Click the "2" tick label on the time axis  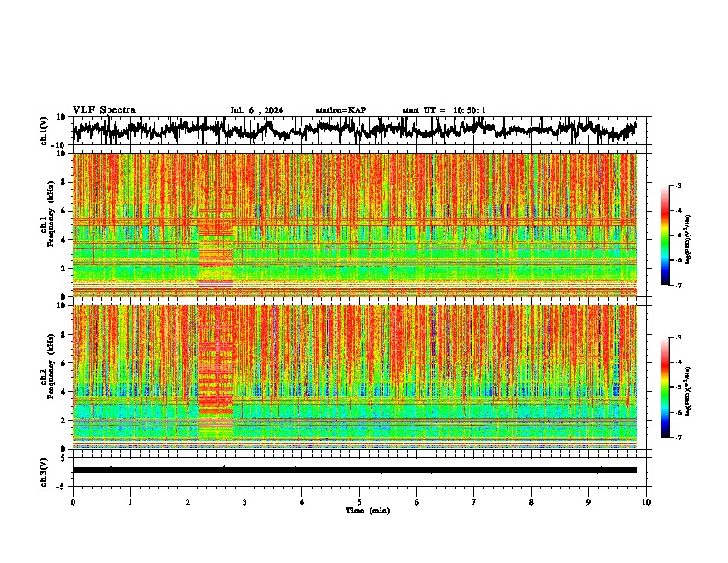(188, 502)
